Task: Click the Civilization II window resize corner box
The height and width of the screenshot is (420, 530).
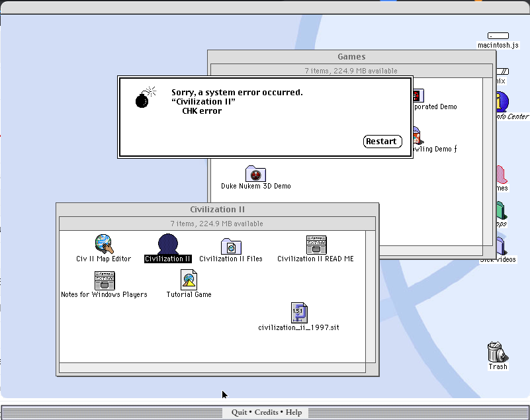Action: click(371, 368)
